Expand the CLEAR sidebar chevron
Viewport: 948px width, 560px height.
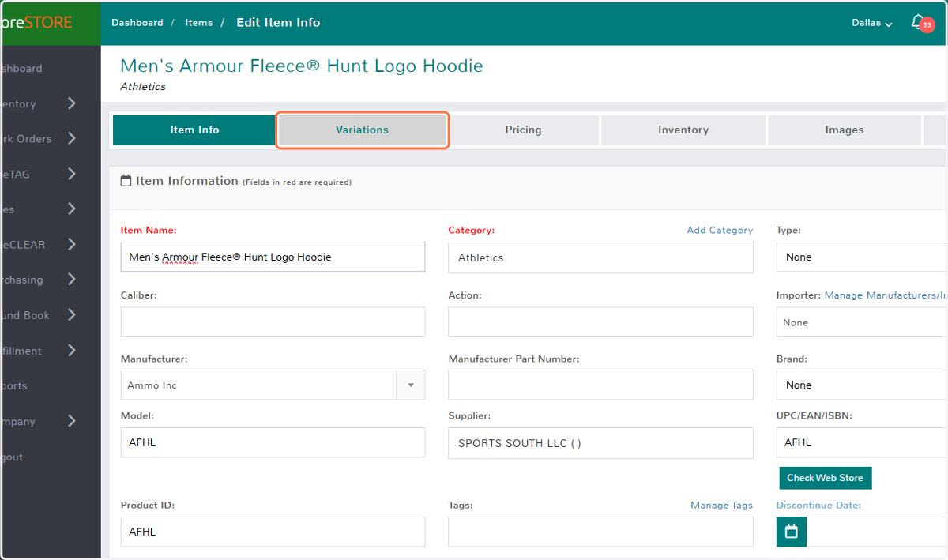72,244
